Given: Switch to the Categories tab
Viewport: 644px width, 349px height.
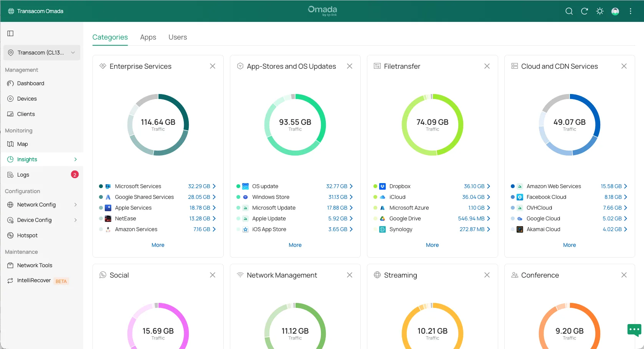Looking at the screenshot, I should coord(110,37).
